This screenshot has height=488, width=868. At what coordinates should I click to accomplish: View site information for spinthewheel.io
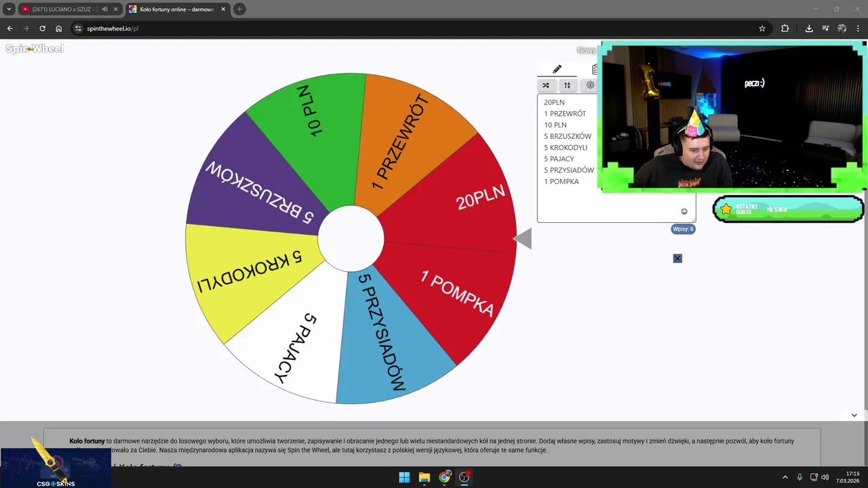(x=78, y=28)
